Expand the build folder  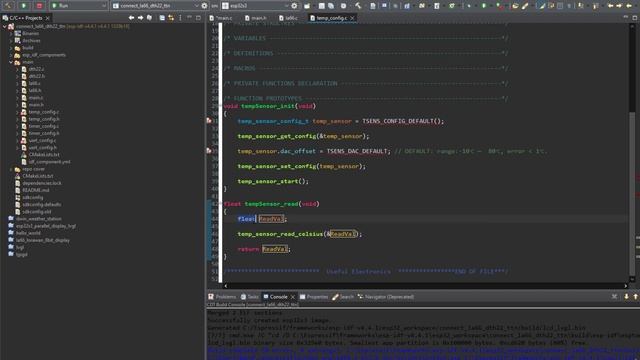tap(11, 48)
